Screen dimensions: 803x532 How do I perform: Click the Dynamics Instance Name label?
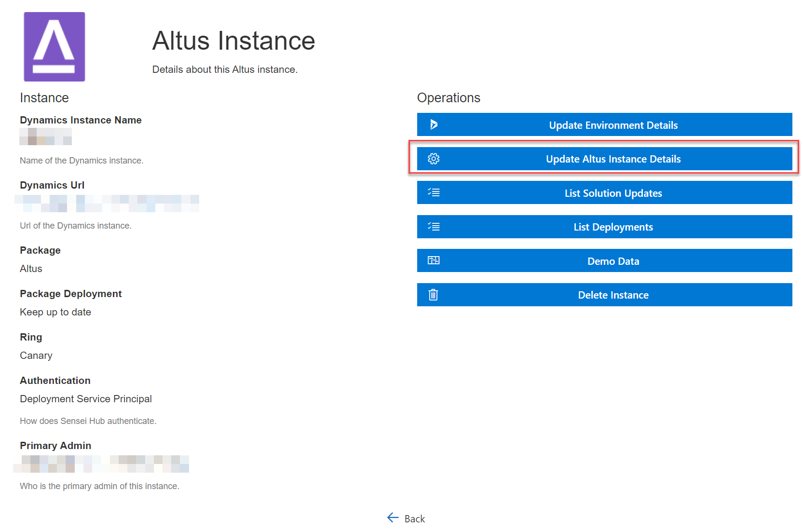(81, 120)
